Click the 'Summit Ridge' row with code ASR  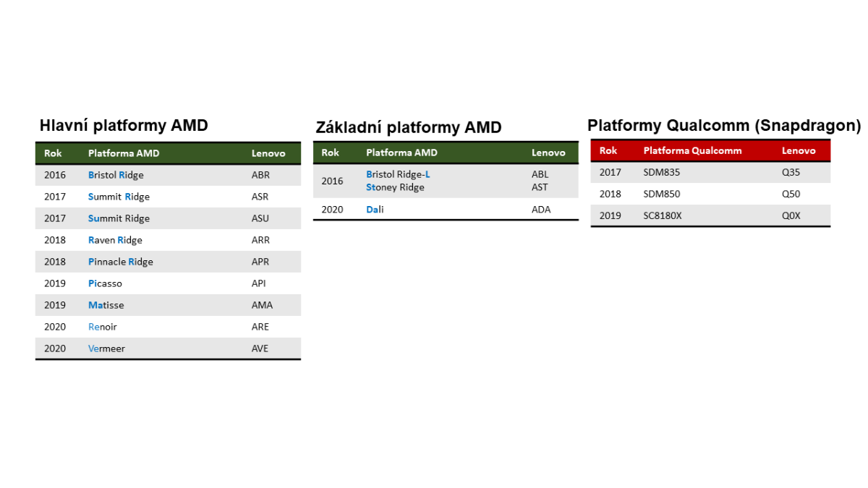[x=119, y=197]
